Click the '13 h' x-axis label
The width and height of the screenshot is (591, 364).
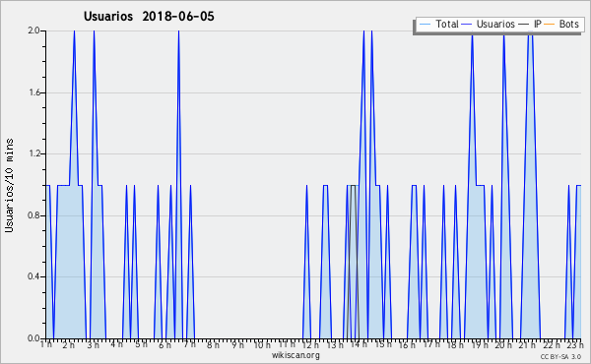click(x=335, y=344)
